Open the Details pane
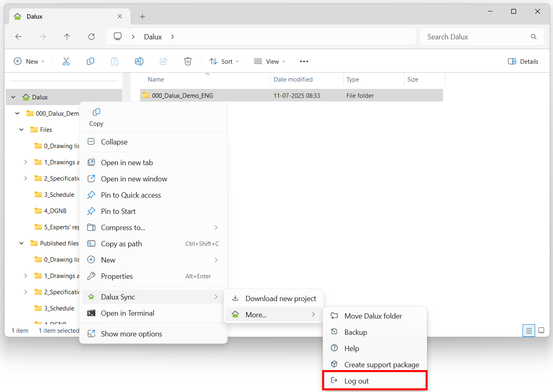 point(523,61)
